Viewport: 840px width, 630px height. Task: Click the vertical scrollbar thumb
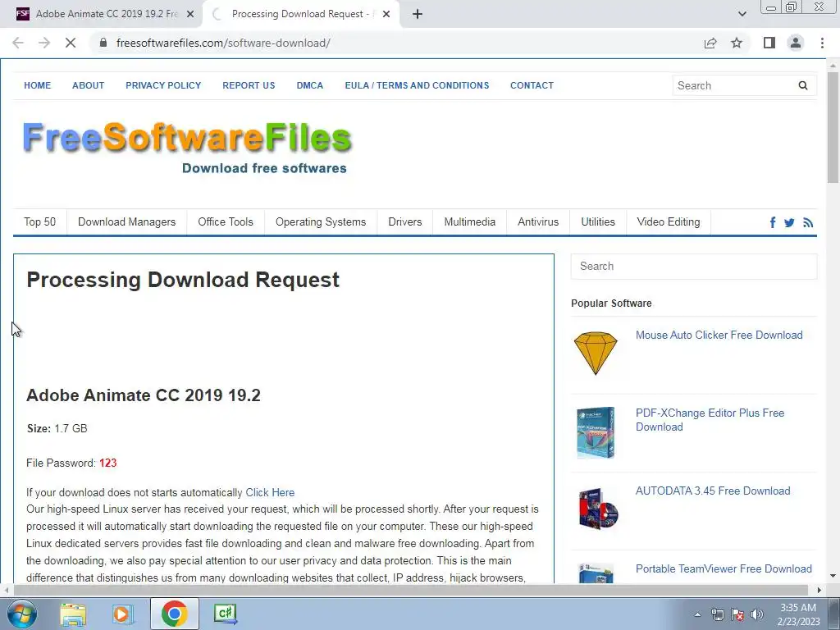point(833,127)
